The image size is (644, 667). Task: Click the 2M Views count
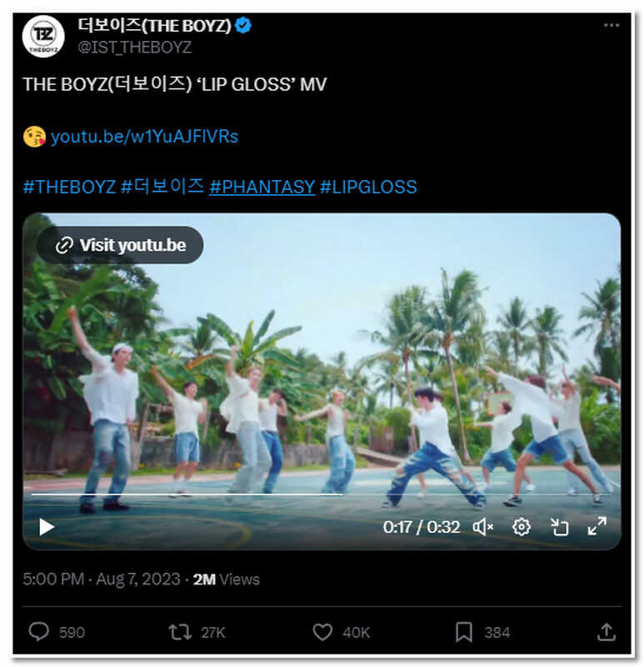pos(227,579)
